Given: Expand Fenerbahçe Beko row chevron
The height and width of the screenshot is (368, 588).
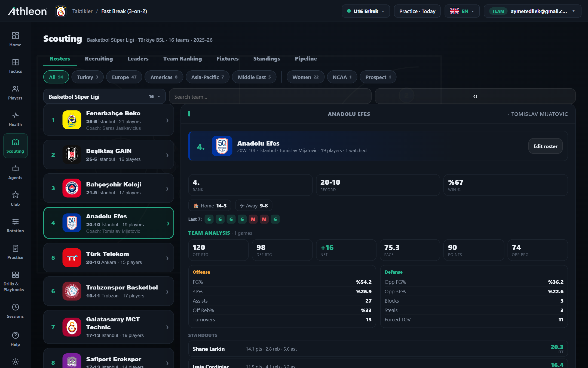Looking at the screenshot, I should tap(167, 120).
